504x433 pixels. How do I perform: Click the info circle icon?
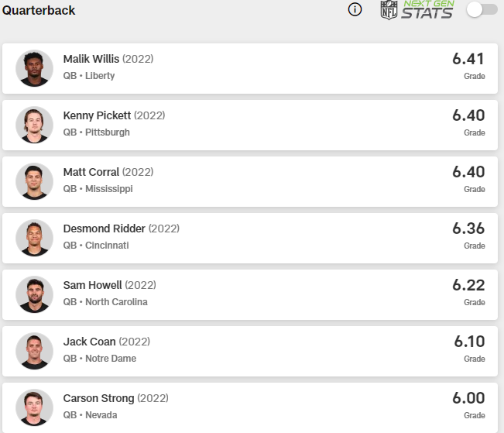tap(355, 10)
